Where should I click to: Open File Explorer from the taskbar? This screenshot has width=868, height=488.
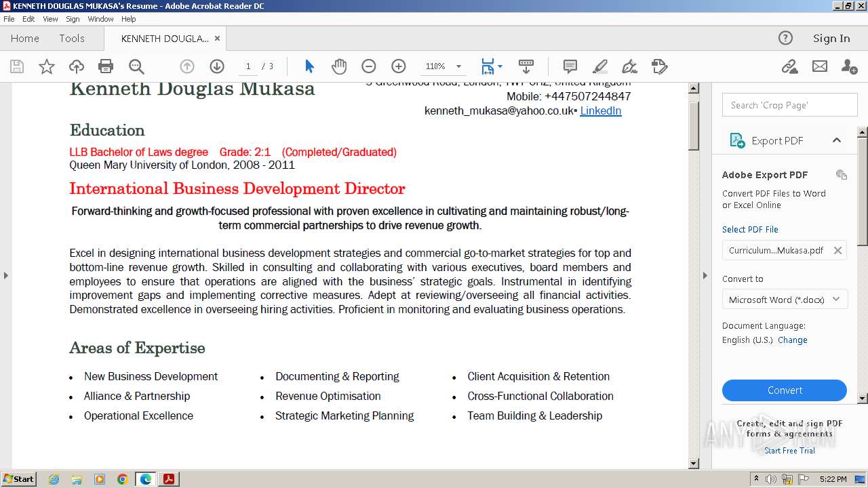click(x=77, y=479)
